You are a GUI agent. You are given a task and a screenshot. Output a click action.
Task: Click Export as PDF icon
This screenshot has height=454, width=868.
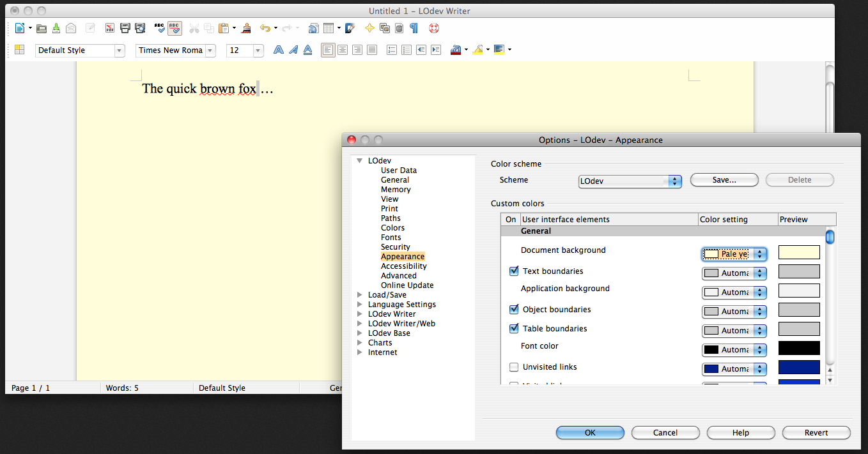[x=110, y=28]
